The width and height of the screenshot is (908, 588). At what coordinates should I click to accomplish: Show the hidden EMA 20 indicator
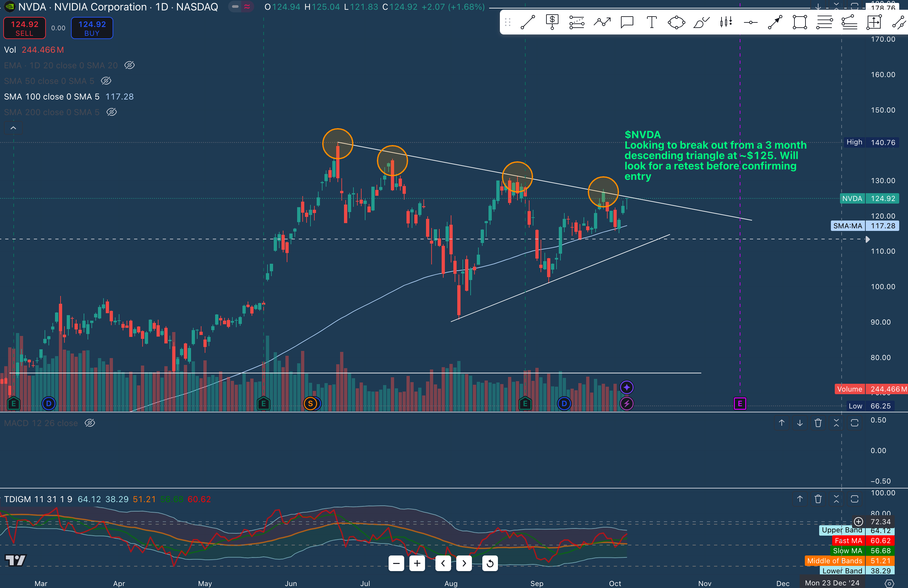click(x=130, y=65)
